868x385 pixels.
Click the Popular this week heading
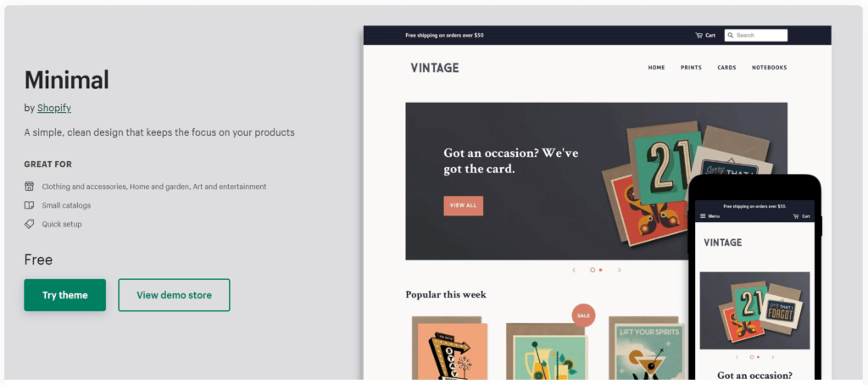point(446,295)
